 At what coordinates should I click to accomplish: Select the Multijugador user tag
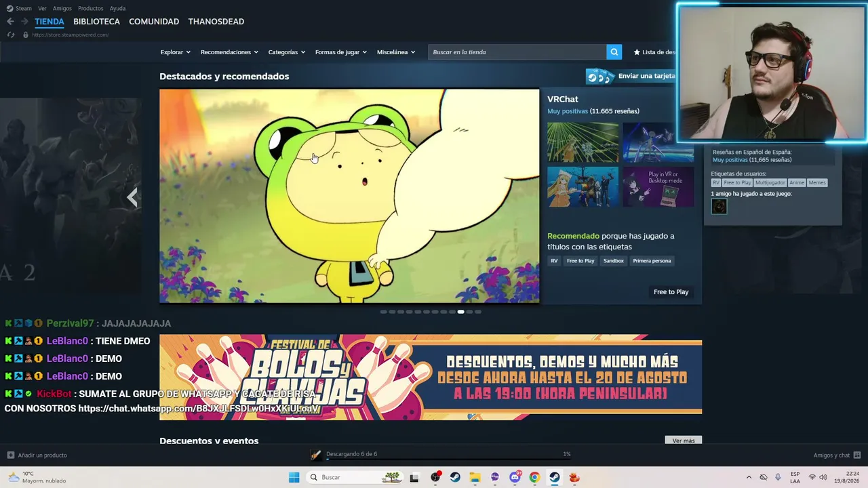tap(770, 182)
